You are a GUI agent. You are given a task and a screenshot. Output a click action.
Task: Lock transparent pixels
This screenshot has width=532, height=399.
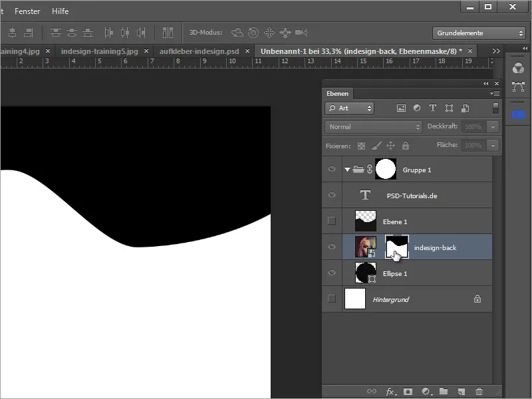pos(361,146)
